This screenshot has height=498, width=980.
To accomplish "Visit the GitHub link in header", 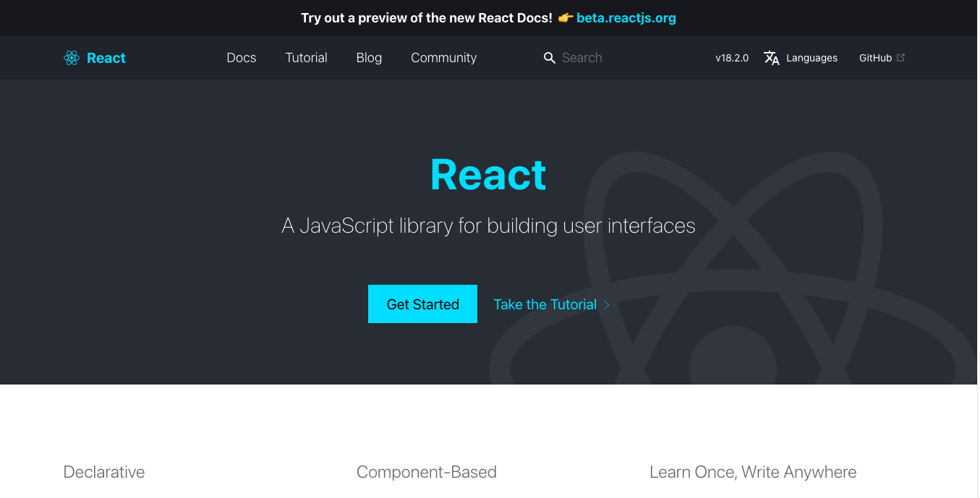I will tap(875, 58).
